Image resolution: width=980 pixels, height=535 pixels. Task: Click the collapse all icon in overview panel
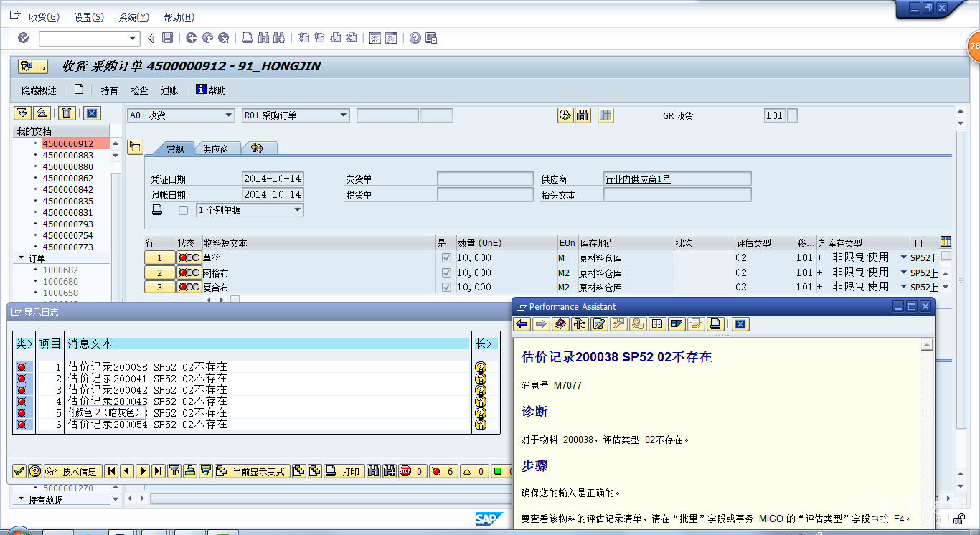[x=41, y=113]
